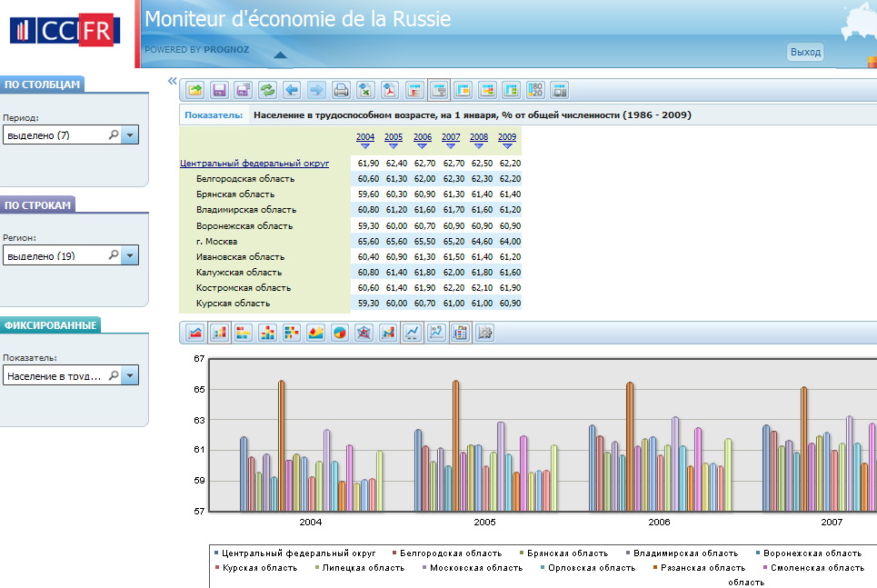Open Центральный федеральный округ link
Image resolution: width=877 pixels, height=588 pixels.
click(x=254, y=164)
